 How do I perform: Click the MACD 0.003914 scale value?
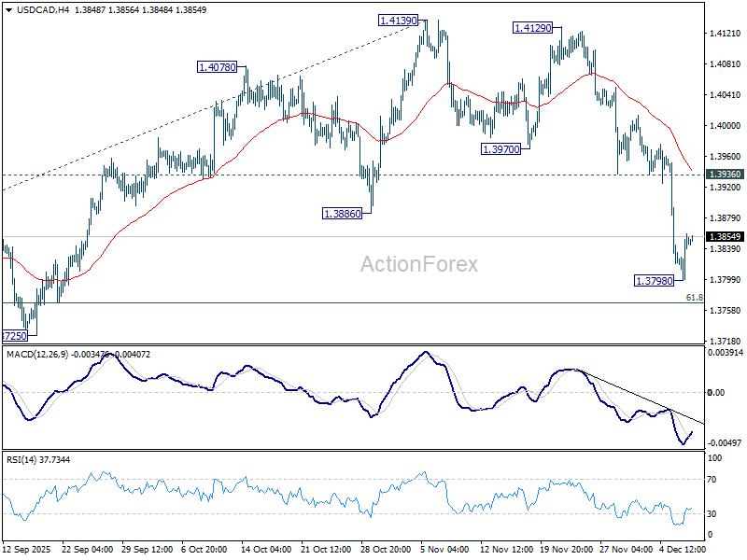[x=726, y=353]
